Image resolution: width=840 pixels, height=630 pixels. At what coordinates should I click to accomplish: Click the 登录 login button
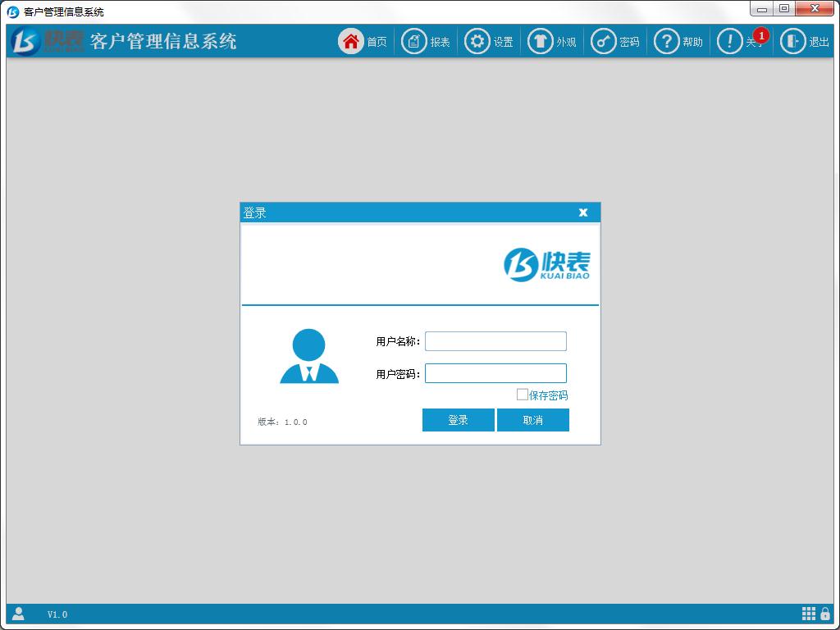[458, 420]
